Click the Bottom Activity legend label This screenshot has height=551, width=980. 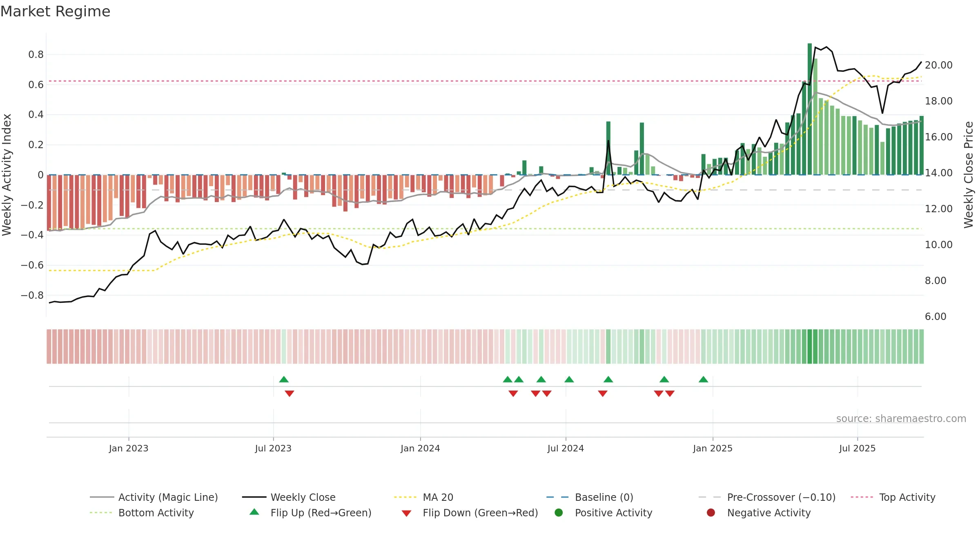[156, 513]
